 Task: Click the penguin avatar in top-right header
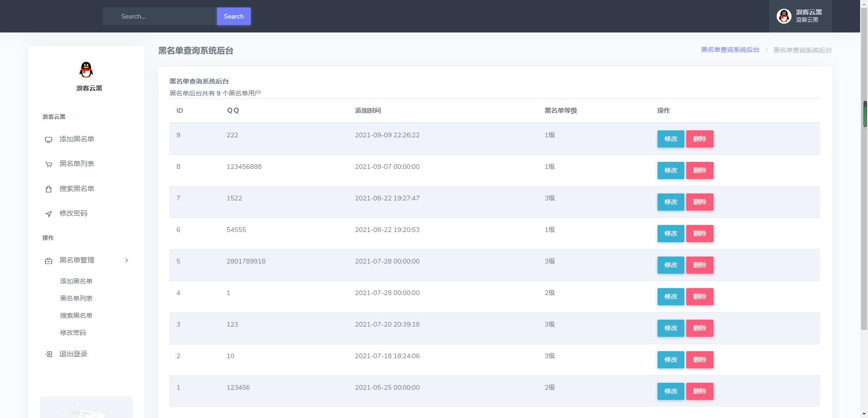[784, 16]
